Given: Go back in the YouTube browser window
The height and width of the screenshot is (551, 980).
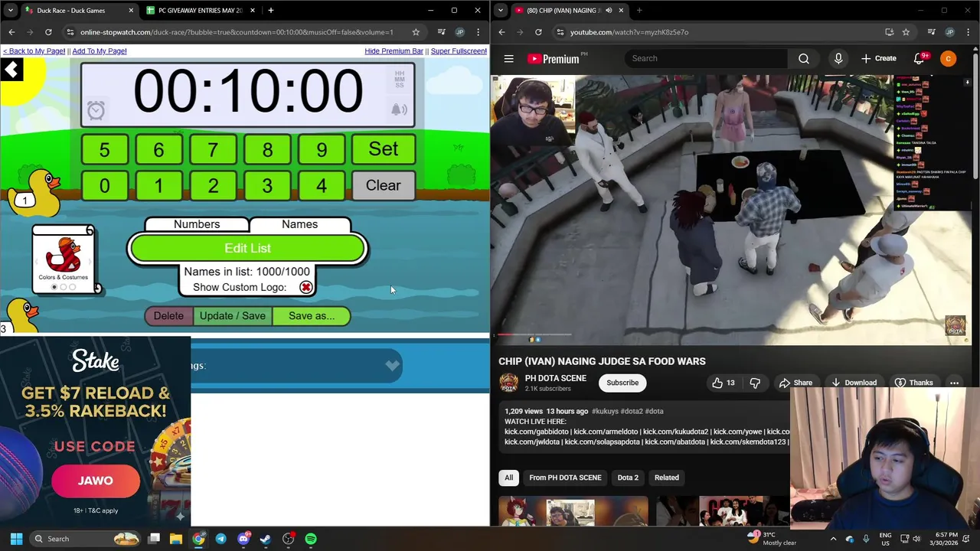Looking at the screenshot, I should tap(501, 32).
